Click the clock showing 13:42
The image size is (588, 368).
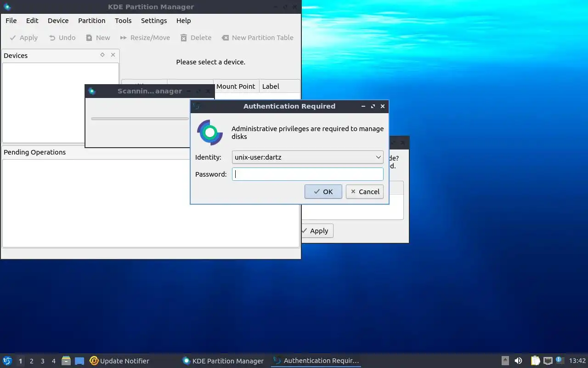577,361
